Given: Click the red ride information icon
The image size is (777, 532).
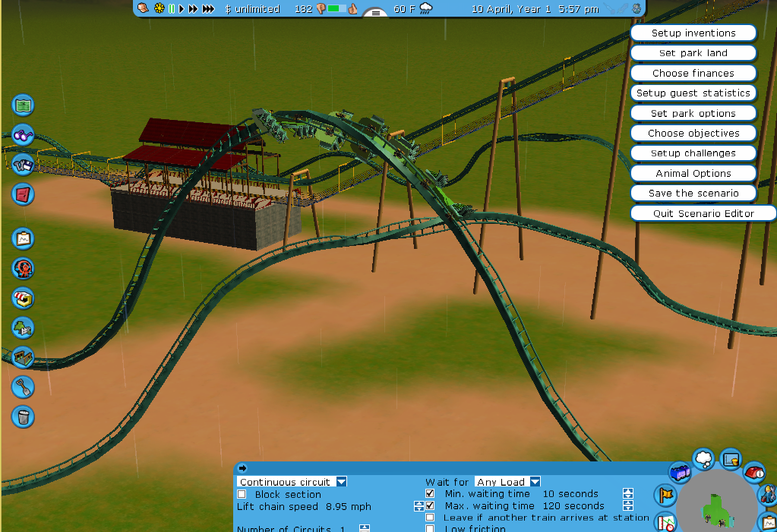Looking at the screenshot, I should 753,472.
